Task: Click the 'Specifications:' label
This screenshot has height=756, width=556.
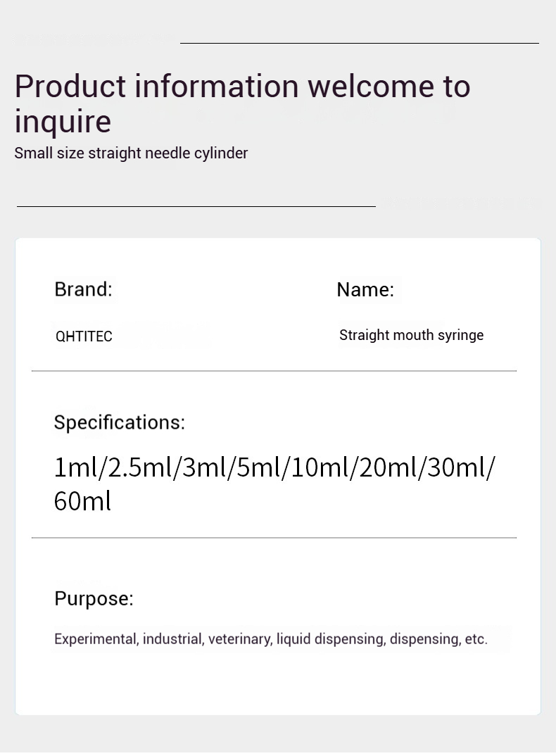Action: click(120, 422)
